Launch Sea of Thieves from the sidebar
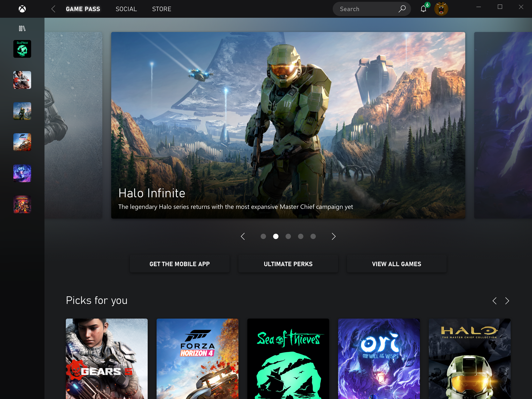Screen dimensions: 532x399 tap(22, 49)
